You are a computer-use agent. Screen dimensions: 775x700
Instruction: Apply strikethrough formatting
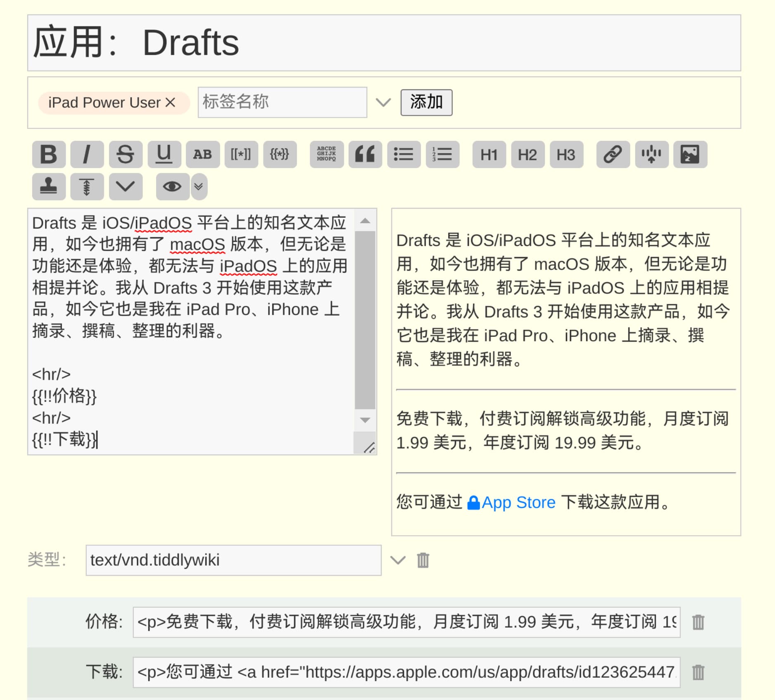coord(126,155)
